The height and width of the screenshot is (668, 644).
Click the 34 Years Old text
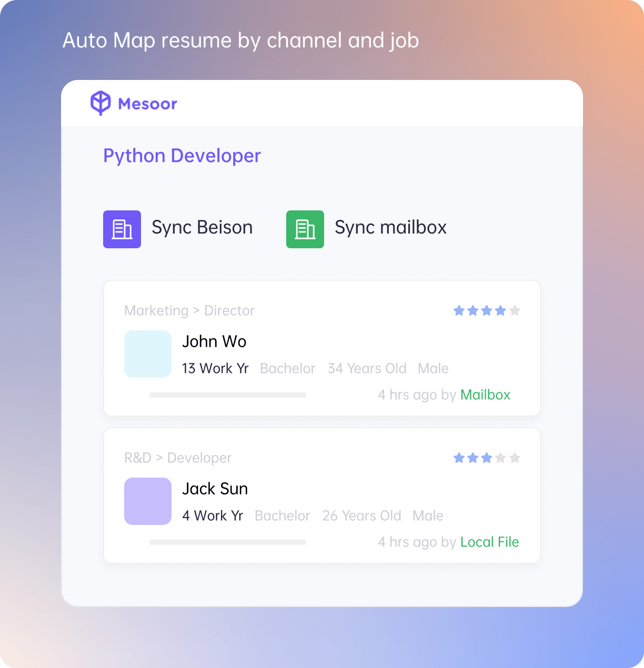point(367,369)
